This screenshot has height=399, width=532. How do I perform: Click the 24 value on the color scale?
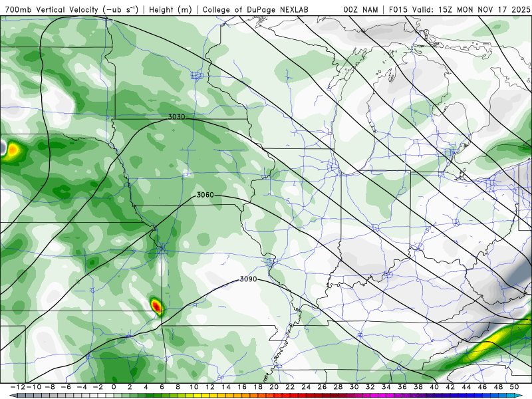tap(306, 387)
